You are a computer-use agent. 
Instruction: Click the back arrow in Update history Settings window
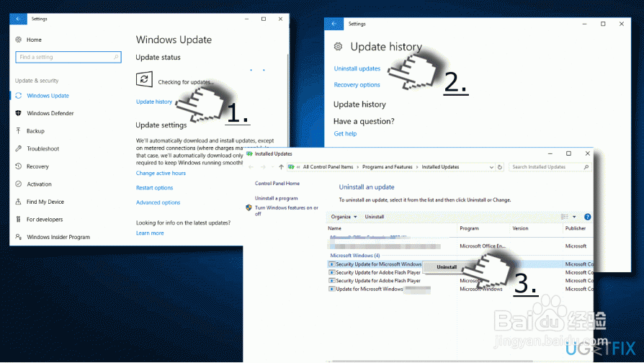coord(334,24)
